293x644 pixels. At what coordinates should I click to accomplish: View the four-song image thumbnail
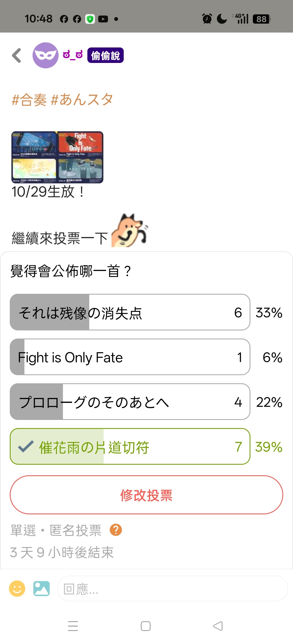point(57,157)
